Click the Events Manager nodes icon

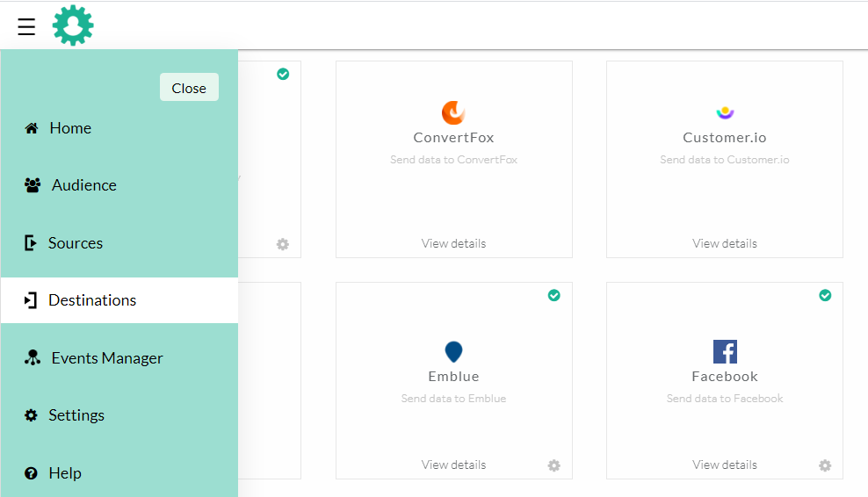33,358
